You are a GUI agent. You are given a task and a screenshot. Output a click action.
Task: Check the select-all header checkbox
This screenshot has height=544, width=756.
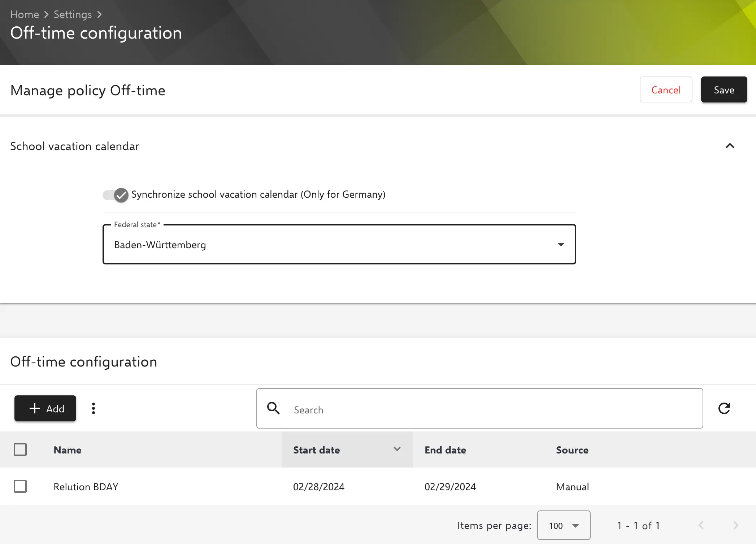(x=20, y=450)
